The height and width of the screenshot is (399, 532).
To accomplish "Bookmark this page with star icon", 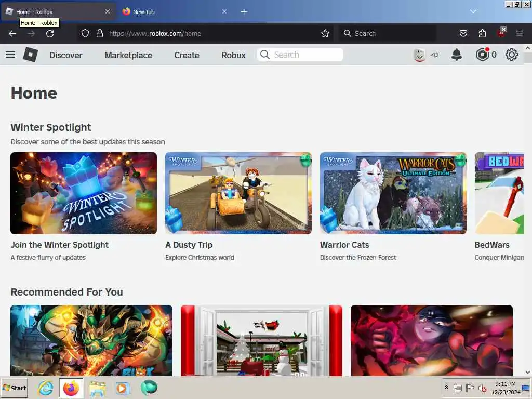I will (x=325, y=33).
